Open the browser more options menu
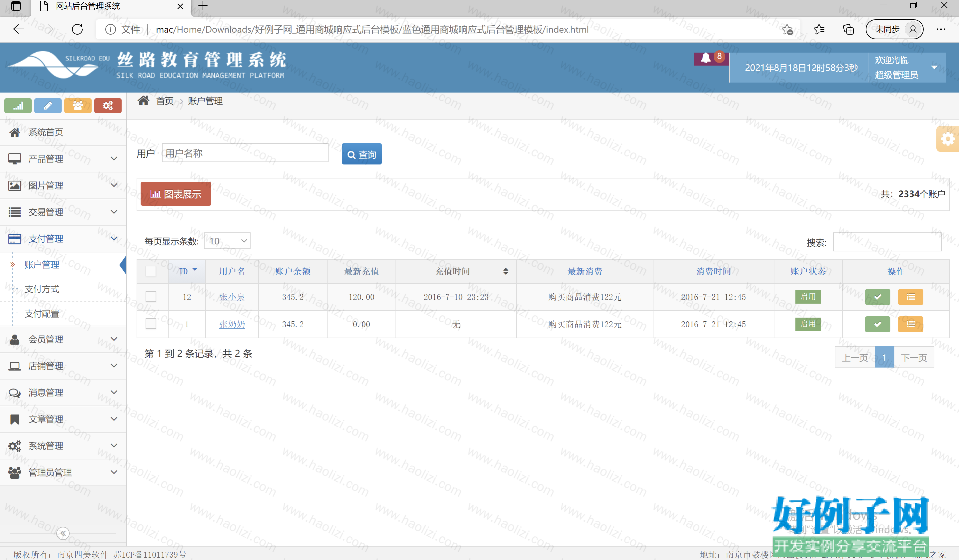959x560 pixels. point(941,29)
